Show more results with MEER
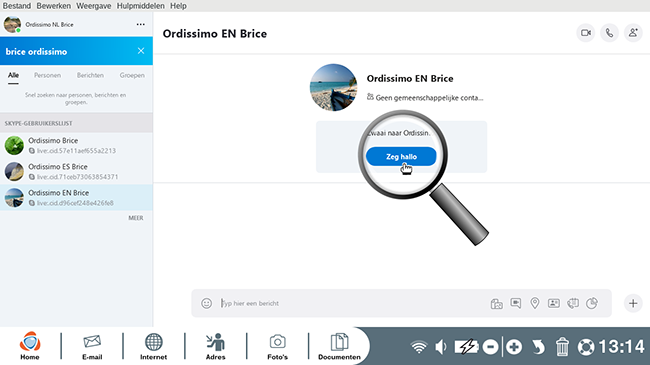The image size is (650, 365). [136, 218]
